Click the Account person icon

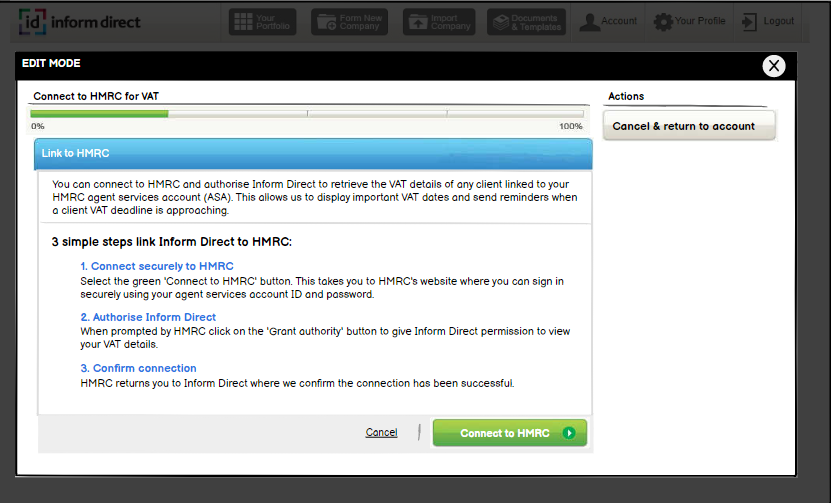pyautogui.click(x=590, y=21)
